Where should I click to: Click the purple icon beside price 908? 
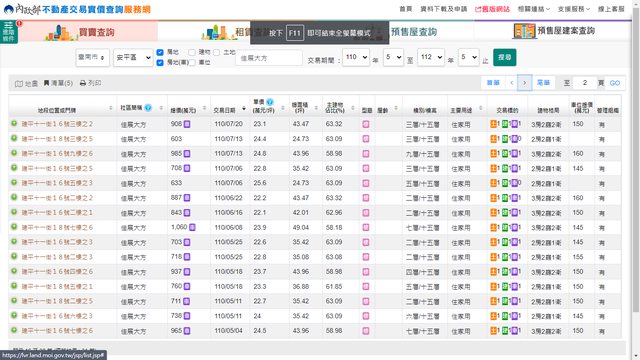(187, 124)
